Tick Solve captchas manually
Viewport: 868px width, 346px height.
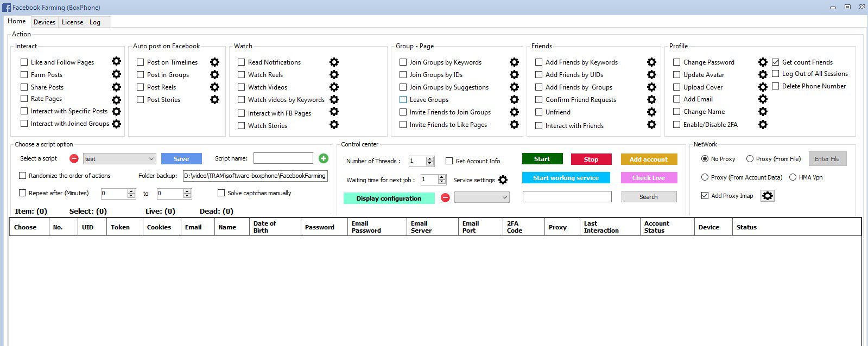(221, 193)
